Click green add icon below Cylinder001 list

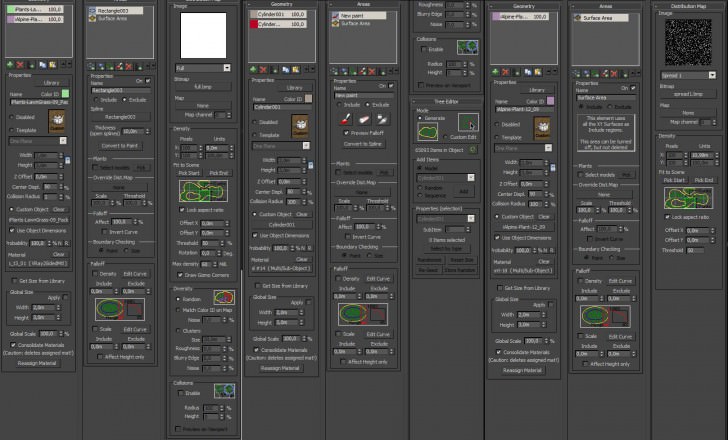[253, 70]
